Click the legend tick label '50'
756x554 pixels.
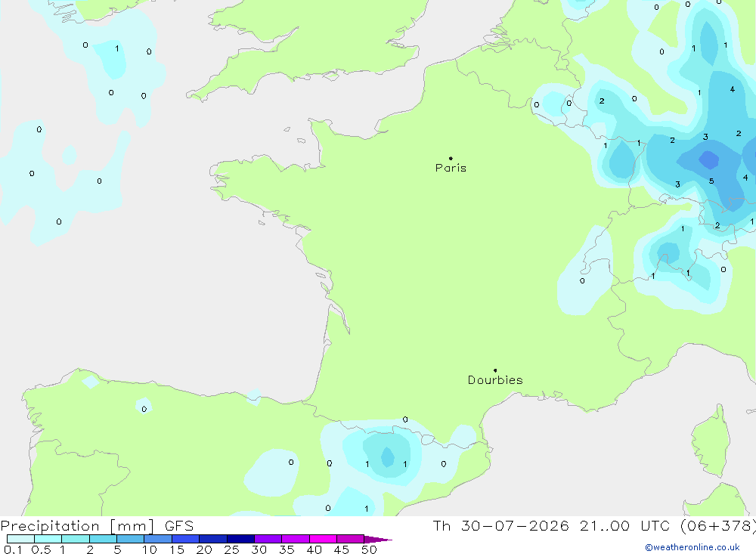pyautogui.click(x=370, y=549)
